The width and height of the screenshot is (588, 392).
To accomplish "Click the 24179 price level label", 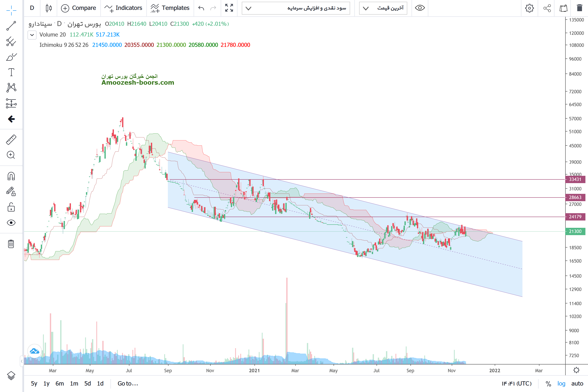I will [575, 217].
